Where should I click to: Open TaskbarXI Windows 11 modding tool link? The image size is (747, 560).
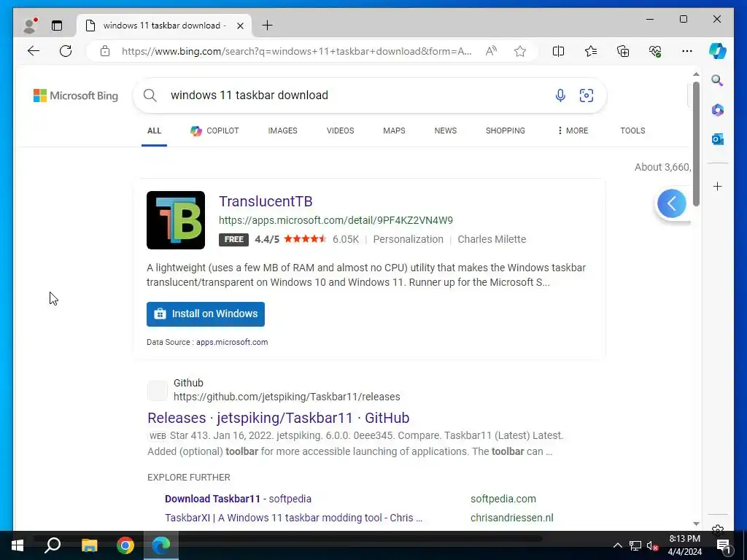(x=293, y=518)
